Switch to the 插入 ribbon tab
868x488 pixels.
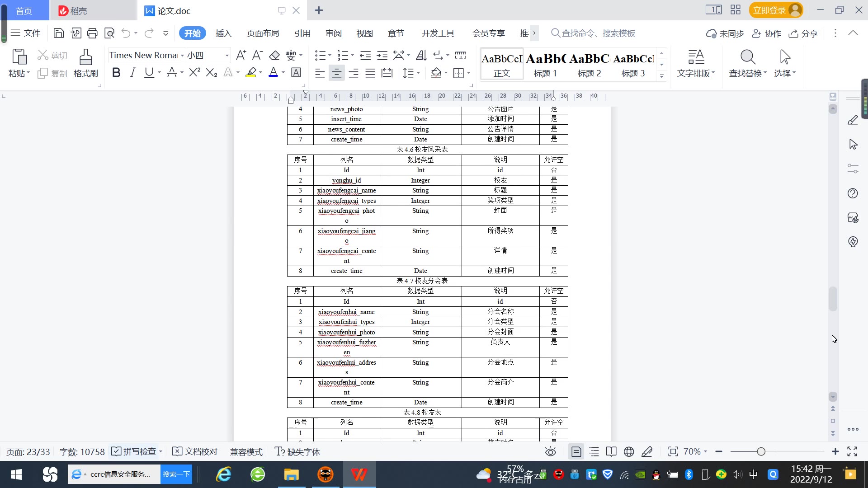click(223, 33)
